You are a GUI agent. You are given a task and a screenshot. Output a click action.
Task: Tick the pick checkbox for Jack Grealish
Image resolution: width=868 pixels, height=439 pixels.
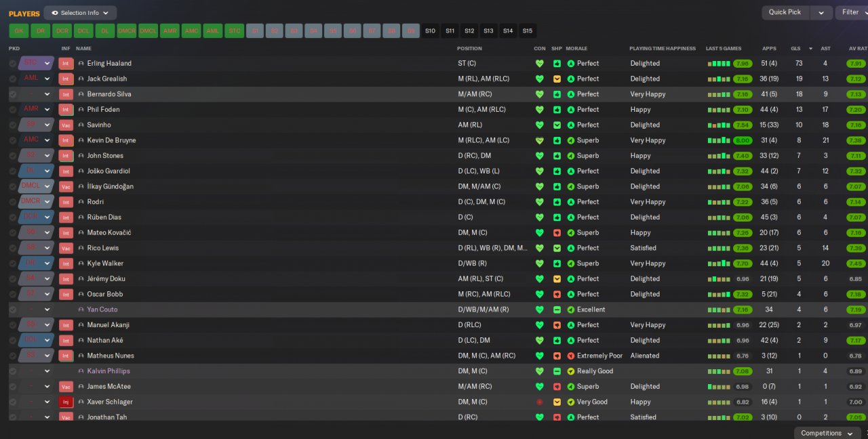click(x=13, y=79)
